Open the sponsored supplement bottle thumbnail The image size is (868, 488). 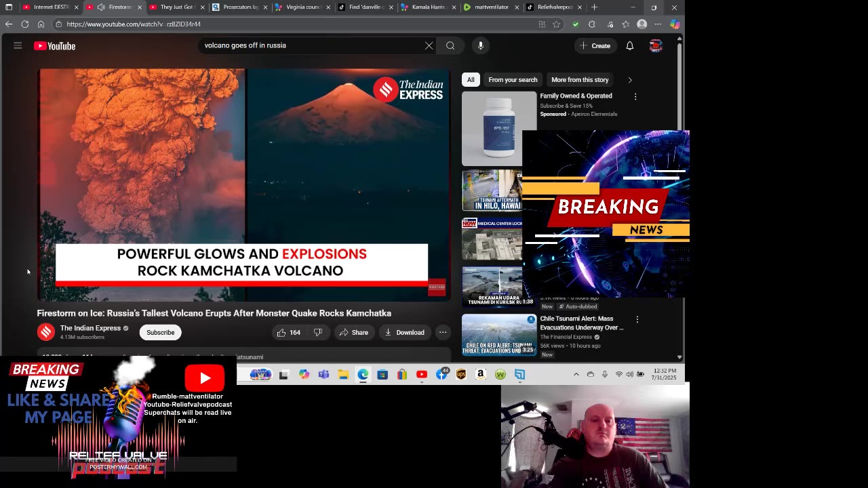(x=499, y=128)
